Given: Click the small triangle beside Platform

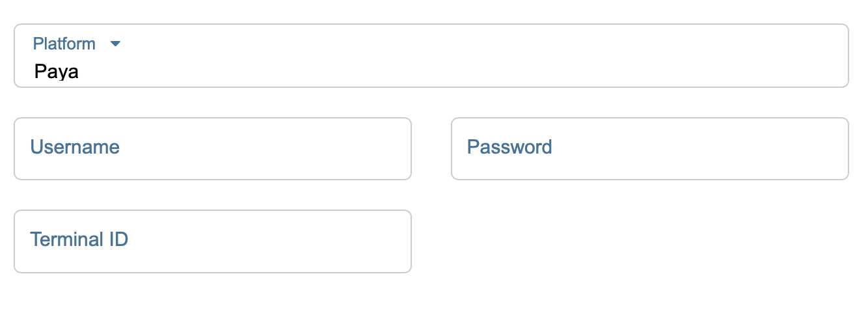Looking at the screenshot, I should pyautogui.click(x=116, y=44).
